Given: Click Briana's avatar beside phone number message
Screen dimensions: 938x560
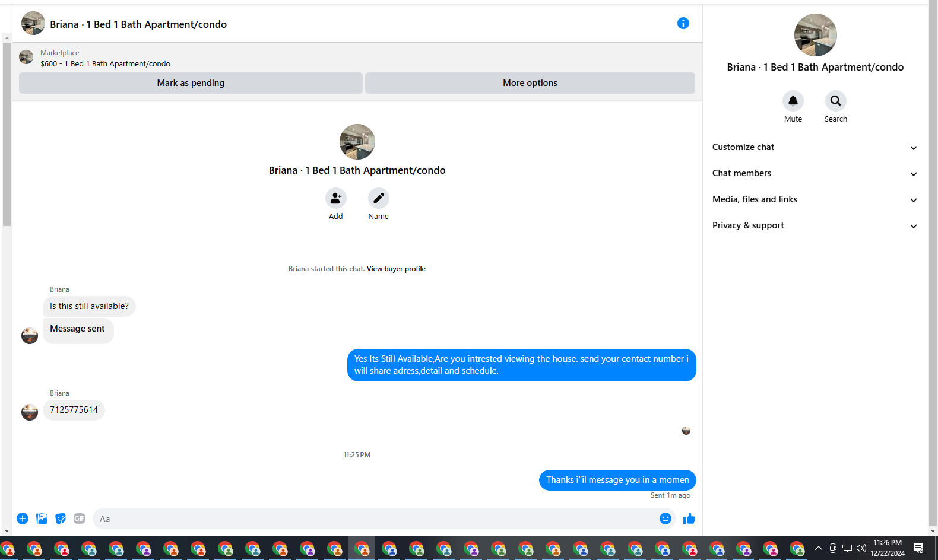Looking at the screenshot, I should (x=30, y=412).
